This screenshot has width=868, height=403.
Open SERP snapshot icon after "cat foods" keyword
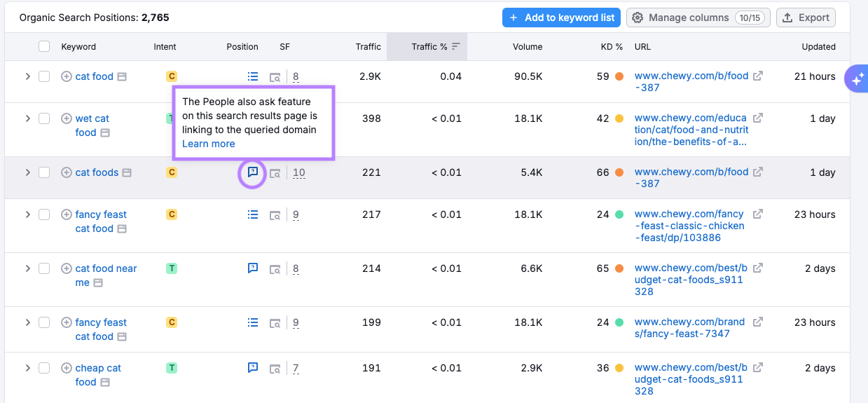[x=127, y=172]
